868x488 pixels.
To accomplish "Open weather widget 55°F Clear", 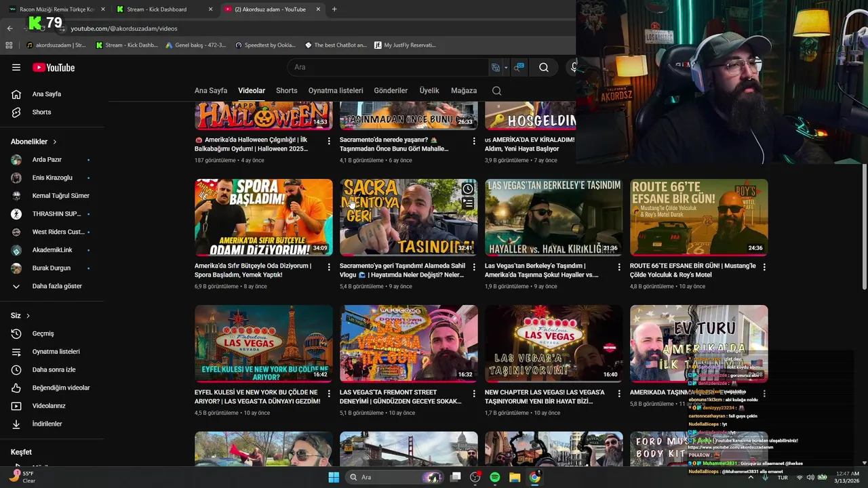I will click(24, 477).
